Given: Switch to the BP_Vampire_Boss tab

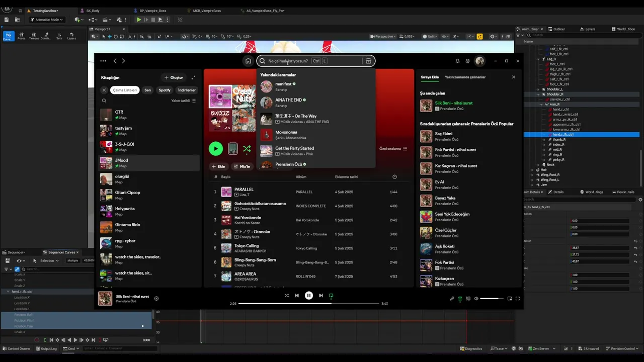Looking at the screenshot, I should tap(152, 11).
